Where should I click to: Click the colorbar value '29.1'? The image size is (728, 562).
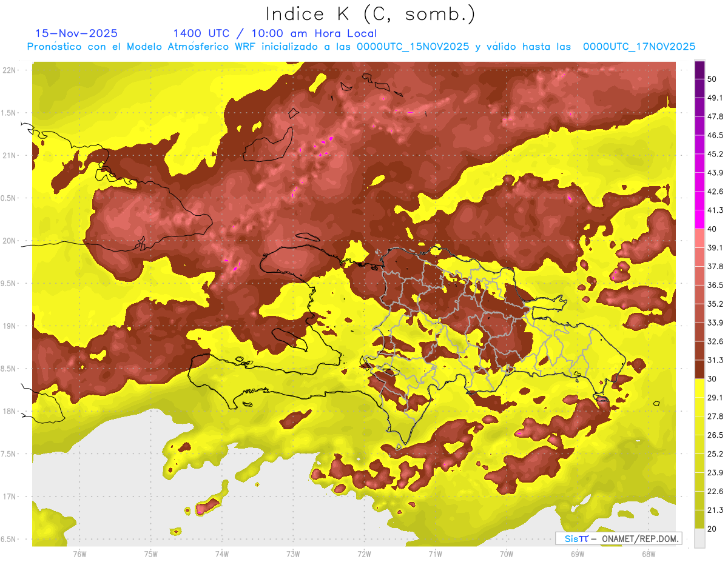715,397
